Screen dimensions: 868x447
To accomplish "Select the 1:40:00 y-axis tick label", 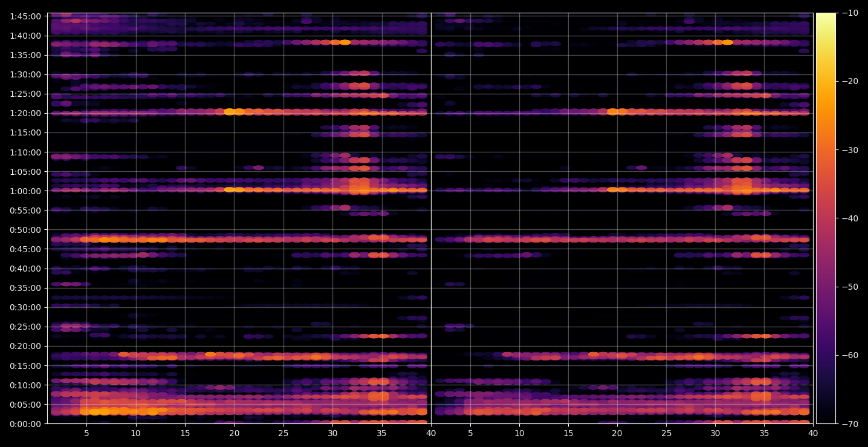I will 25,36.
